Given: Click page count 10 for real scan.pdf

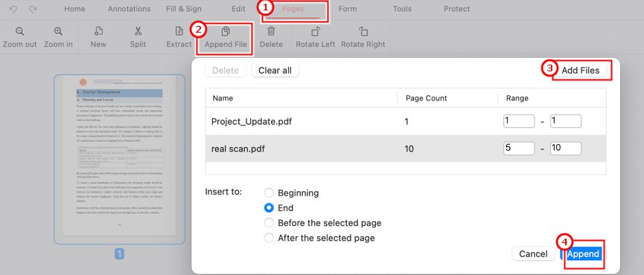Looking at the screenshot, I should [409, 149].
